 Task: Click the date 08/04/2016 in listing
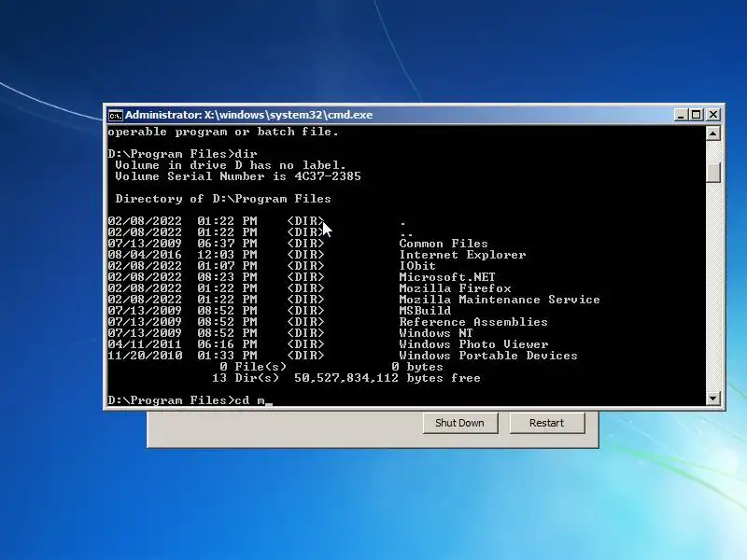tap(145, 255)
